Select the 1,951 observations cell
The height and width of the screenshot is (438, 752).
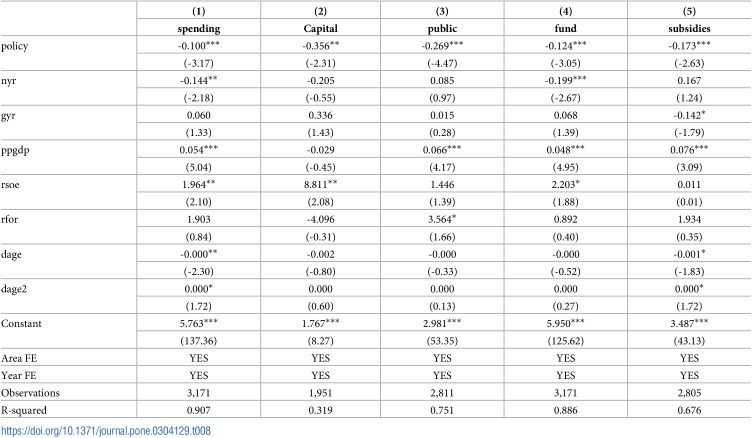click(x=320, y=393)
